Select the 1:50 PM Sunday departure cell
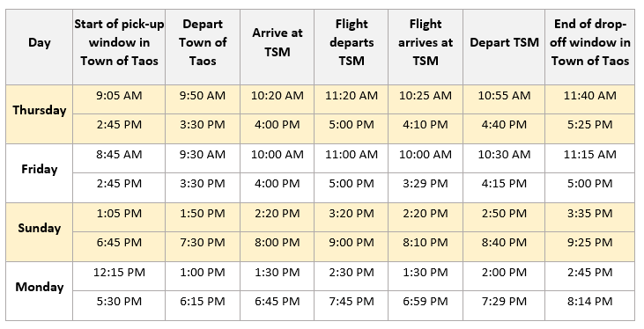Image resolution: width=644 pixels, height=329 pixels. pos(203,217)
